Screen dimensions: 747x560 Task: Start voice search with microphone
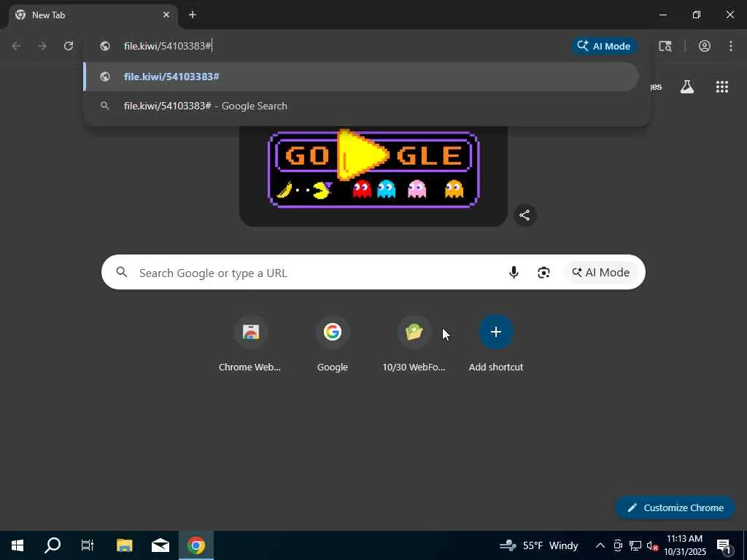point(514,273)
